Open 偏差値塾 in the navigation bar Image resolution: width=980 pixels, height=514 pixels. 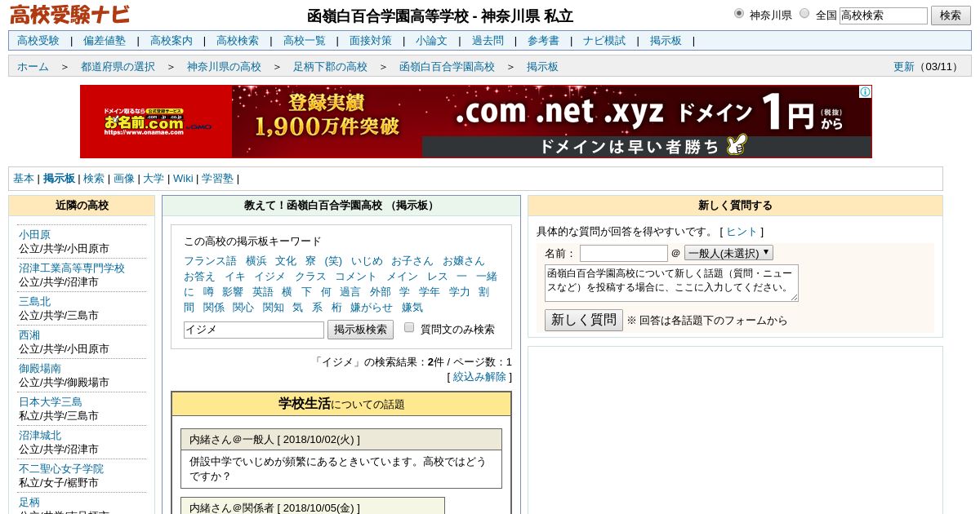(105, 41)
